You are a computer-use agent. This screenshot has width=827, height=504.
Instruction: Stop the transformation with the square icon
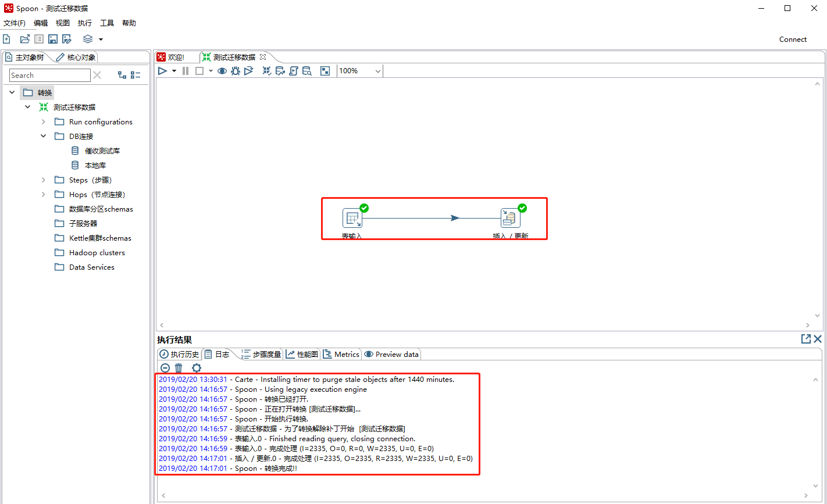click(199, 71)
